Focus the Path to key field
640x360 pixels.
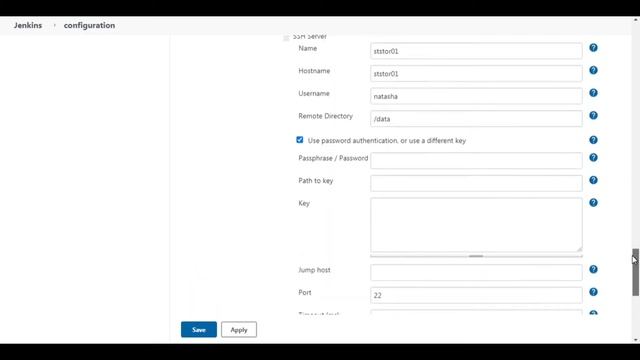tap(476, 183)
